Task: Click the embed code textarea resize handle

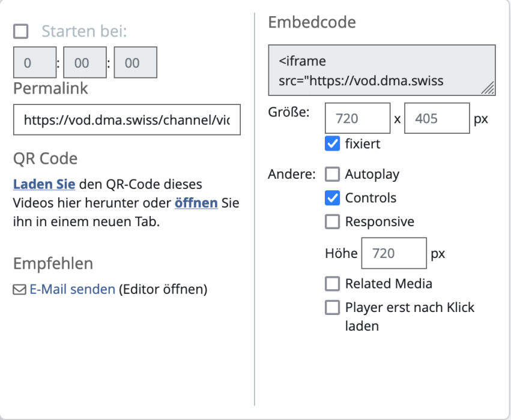Action: click(488, 88)
